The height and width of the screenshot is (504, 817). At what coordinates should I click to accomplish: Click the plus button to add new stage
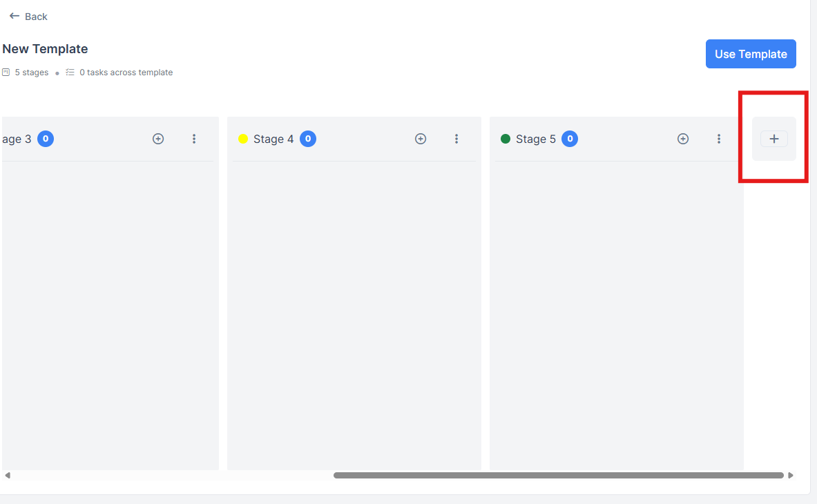773,139
